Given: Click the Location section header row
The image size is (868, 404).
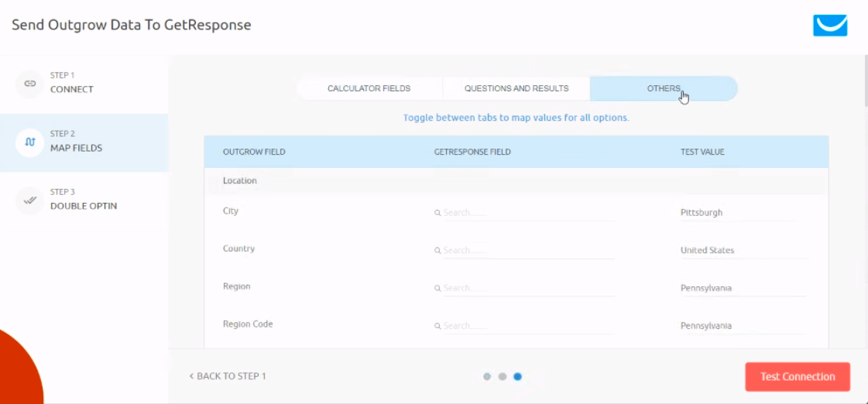Looking at the screenshot, I should pos(516,181).
